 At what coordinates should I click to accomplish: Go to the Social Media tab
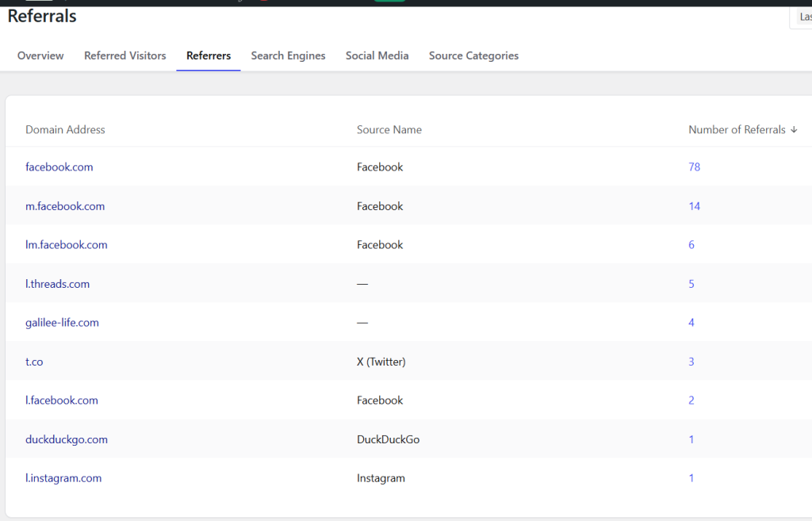tap(377, 56)
